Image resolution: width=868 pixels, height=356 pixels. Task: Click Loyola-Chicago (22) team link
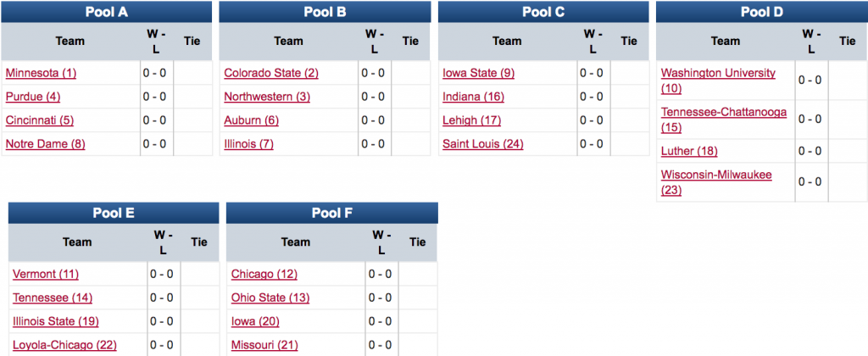point(64,345)
